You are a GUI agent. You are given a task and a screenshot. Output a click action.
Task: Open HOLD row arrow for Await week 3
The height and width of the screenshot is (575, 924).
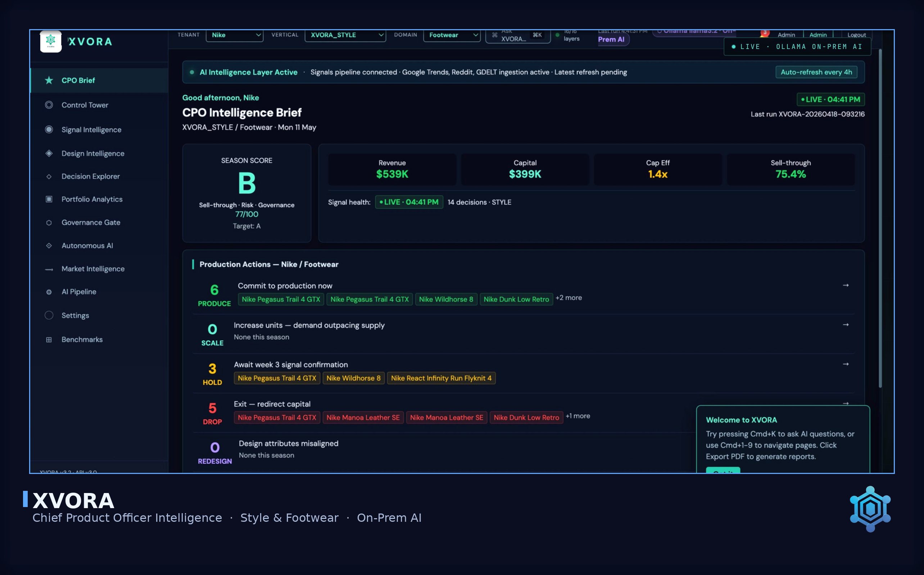click(845, 364)
